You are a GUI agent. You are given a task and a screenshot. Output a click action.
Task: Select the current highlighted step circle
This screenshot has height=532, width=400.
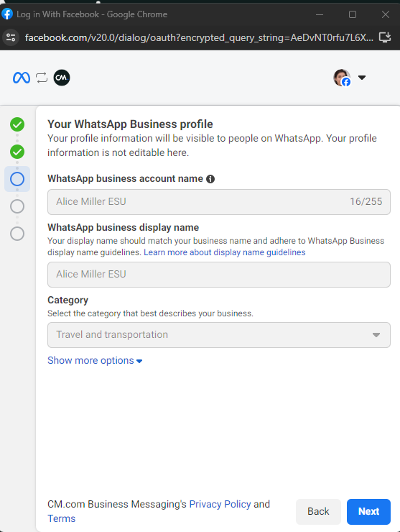click(x=17, y=179)
